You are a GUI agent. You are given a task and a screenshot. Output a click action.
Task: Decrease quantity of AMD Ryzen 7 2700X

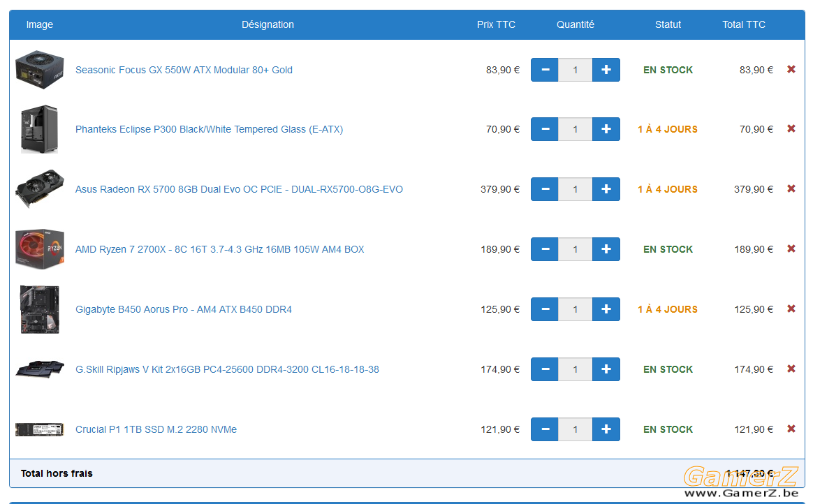coord(544,249)
